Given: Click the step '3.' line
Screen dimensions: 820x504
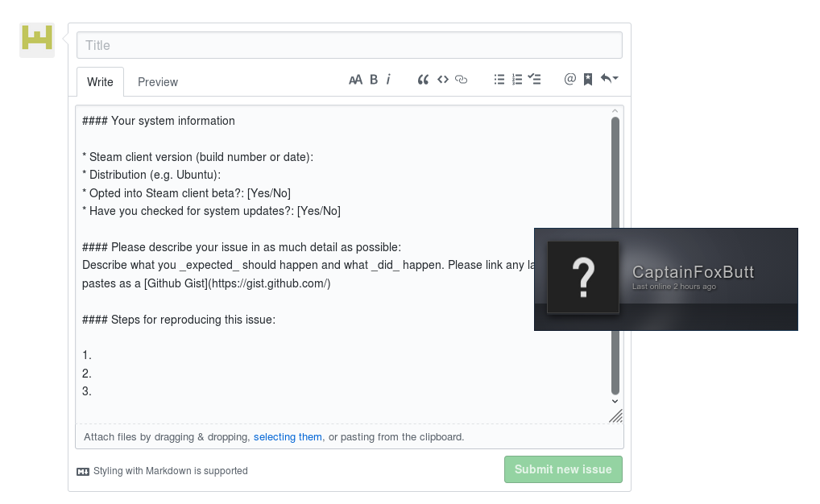Looking at the screenshot, I should click(x=87, y=391).
